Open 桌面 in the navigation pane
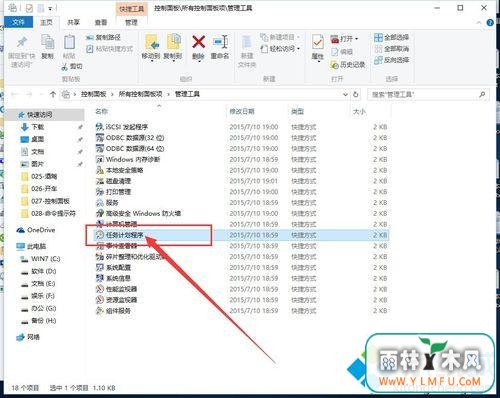The width and height of the screenshot is (500, 398). 37,139
